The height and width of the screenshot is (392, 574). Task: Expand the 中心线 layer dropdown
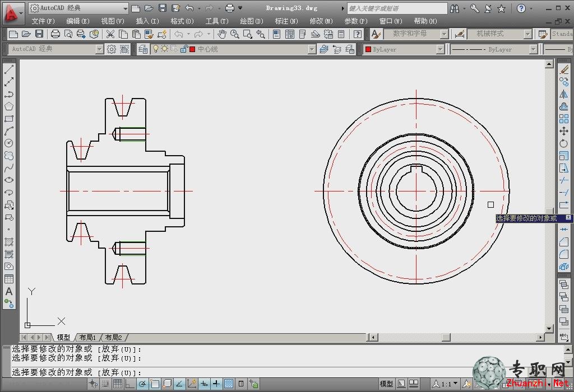(x=312, y=49)
